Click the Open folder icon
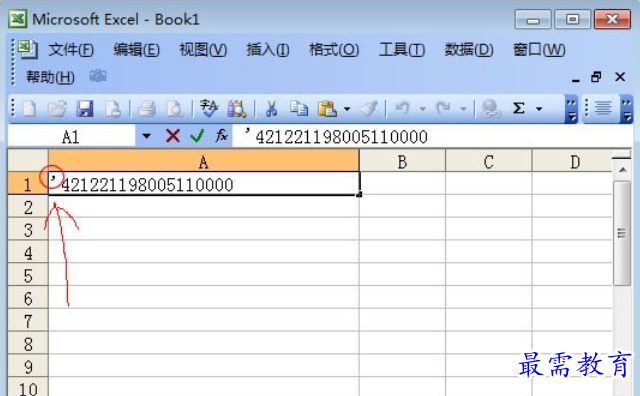This screenshot has width=640, height=396. [x=57, y=109]
